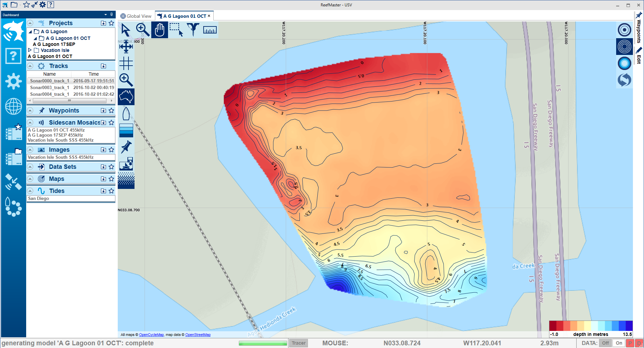Click the open folder icon in title bar
This screenshot has width=644, height=348.
(x=14, y=5)
